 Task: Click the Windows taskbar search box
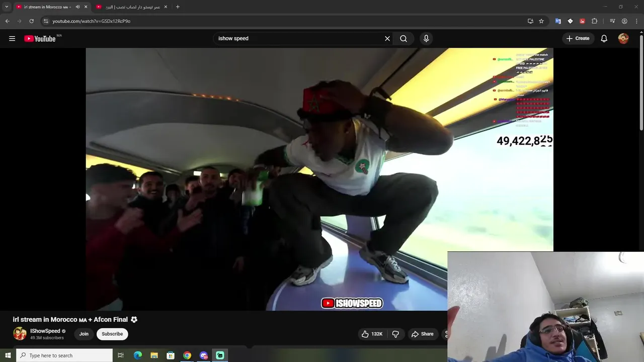click(x=64, y=355)
